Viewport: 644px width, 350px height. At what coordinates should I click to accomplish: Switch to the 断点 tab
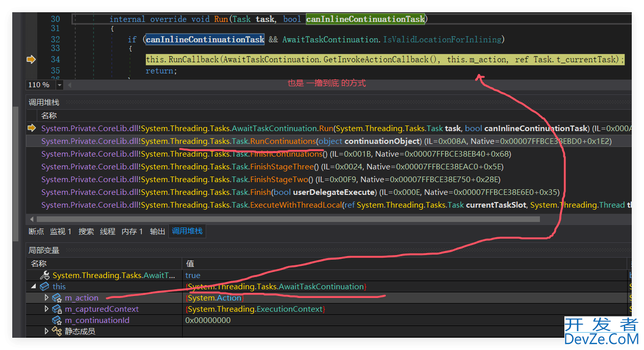36,232
